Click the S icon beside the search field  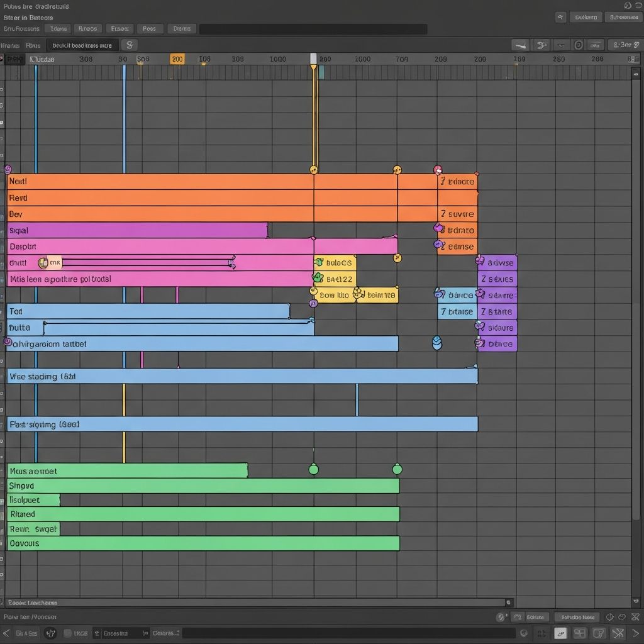(x=129, y=45)
